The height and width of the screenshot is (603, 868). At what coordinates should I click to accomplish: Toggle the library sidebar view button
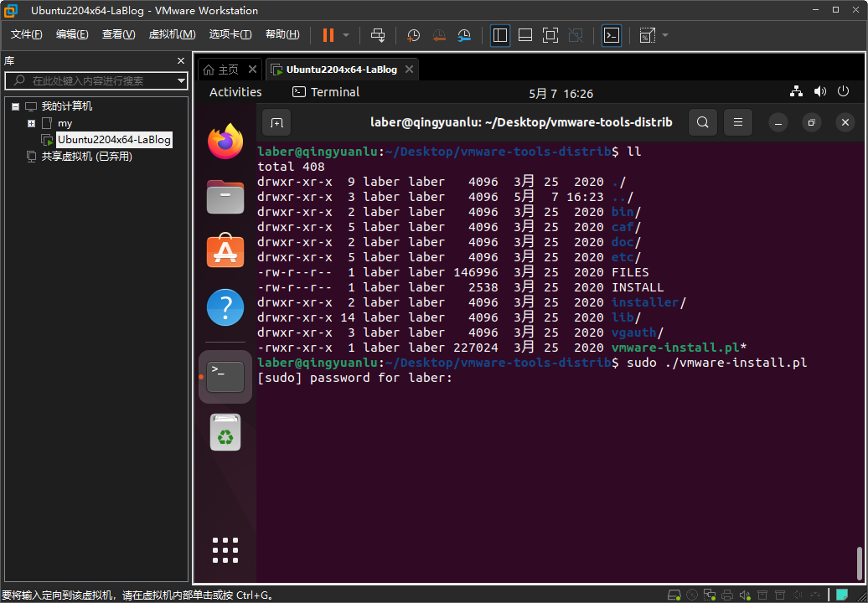click(500, 35)
